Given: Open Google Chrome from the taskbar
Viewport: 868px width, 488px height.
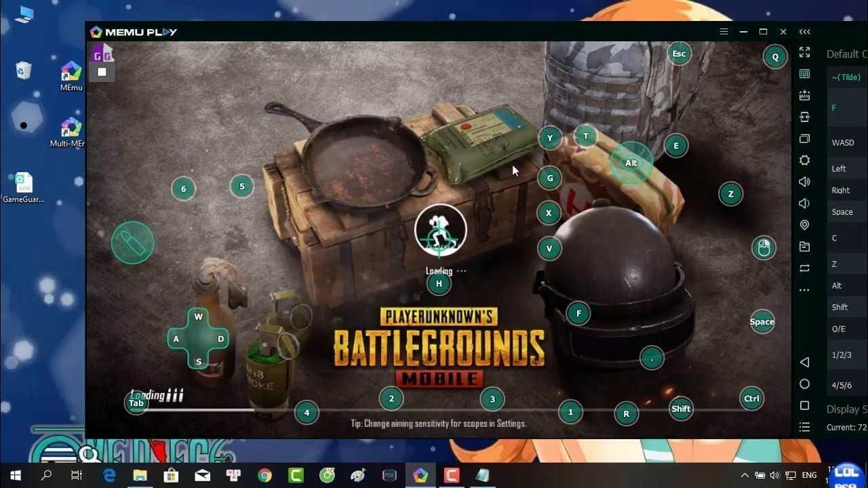Looking at the screenshot, I should click(265, 476).
